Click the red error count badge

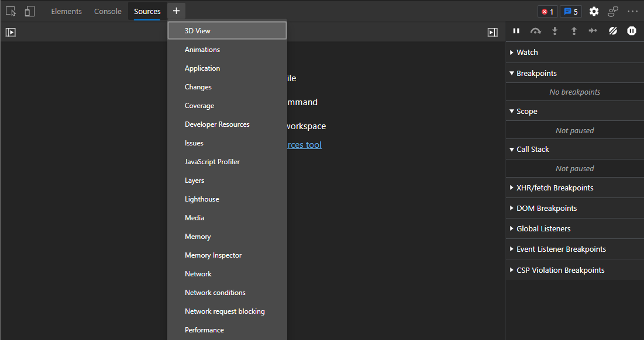click(x=547, y=11)
